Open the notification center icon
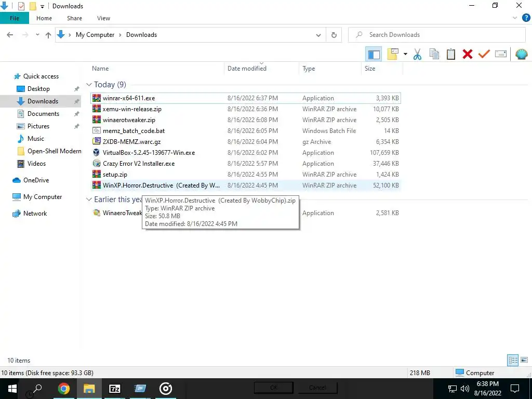Screen dimensions: 532x399 coord(515,389)
